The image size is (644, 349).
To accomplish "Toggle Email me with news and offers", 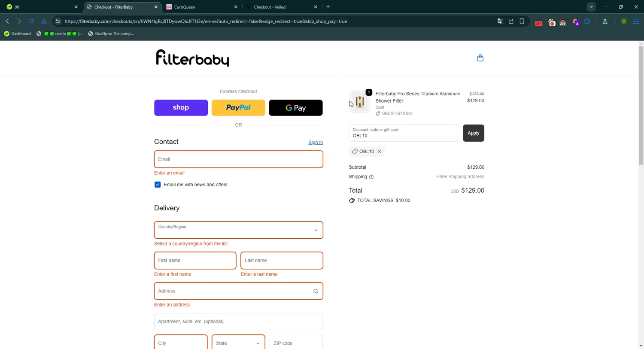I will coord(158,185).
